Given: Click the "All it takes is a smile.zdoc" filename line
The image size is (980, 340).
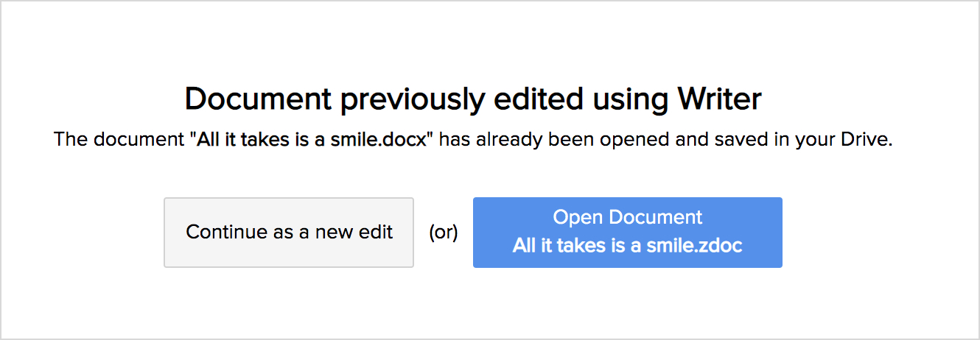Looking at the screenshot, I should [627, 246].
